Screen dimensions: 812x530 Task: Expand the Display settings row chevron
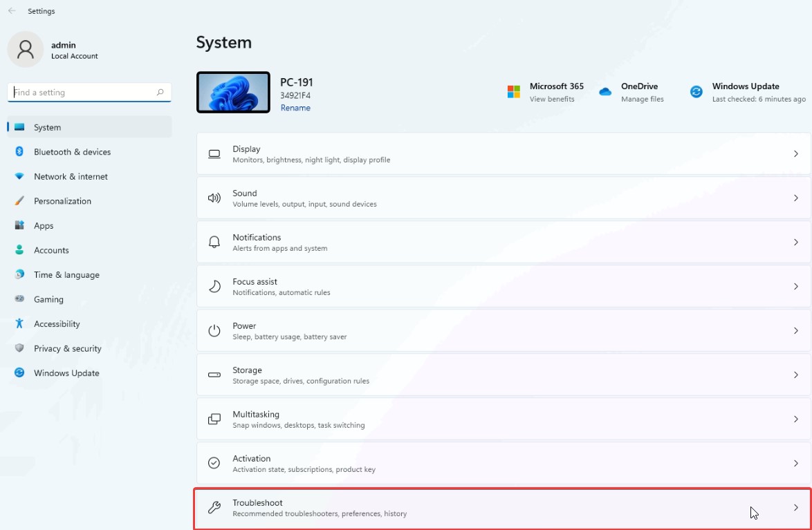click(x=796, y=153)
